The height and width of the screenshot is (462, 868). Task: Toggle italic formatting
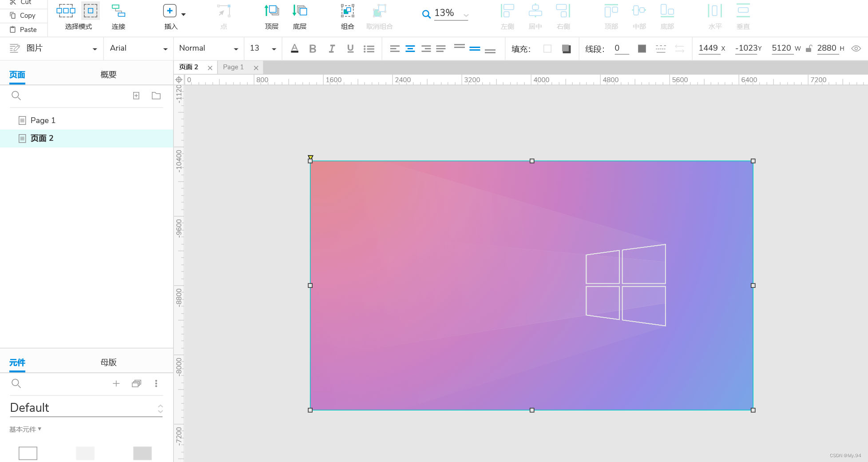(x=332, y=48)
